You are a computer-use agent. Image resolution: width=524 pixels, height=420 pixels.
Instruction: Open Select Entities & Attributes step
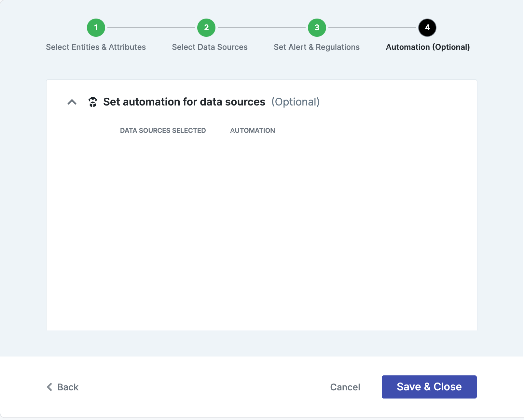click(96, 47)
